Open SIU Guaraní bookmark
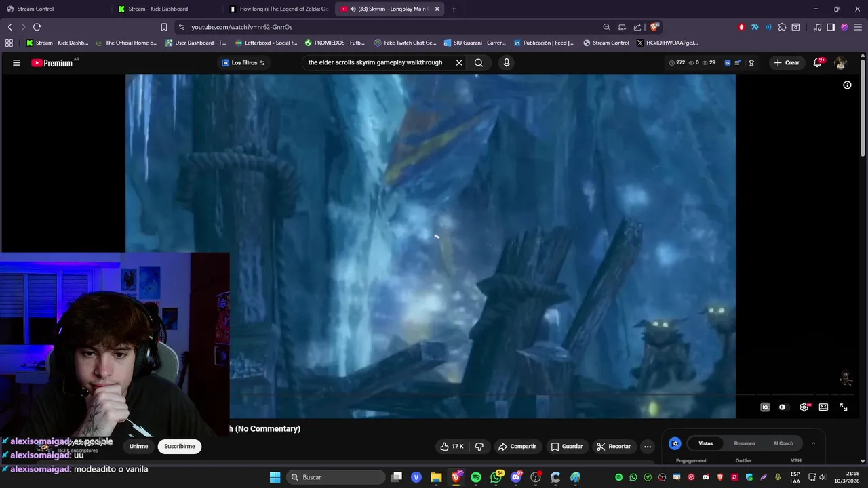 coord(475,43)
